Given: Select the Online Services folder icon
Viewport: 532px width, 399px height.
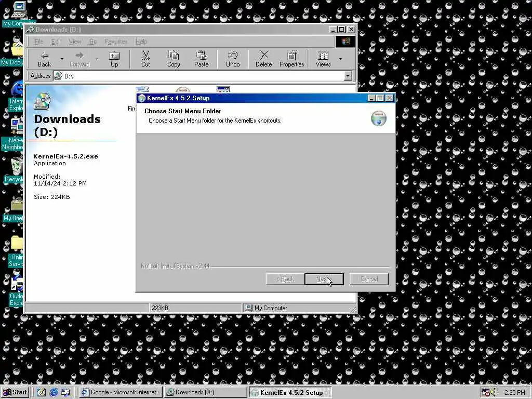Looking at the screenshot, I should point(16,251).
